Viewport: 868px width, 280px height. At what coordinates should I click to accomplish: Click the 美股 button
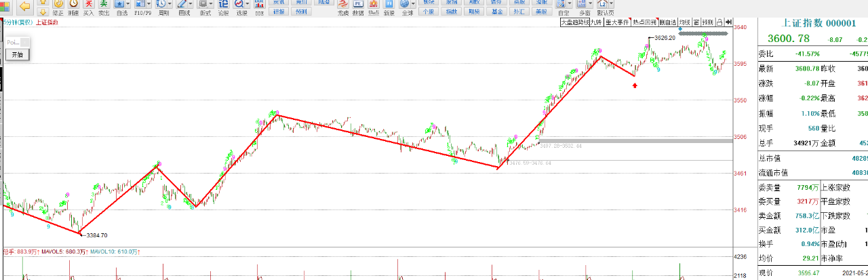(x=541, y=12)
